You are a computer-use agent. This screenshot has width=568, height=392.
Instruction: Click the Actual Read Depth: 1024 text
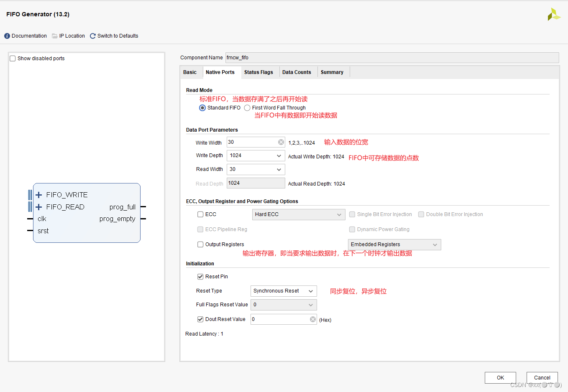(x=317, y=184)
